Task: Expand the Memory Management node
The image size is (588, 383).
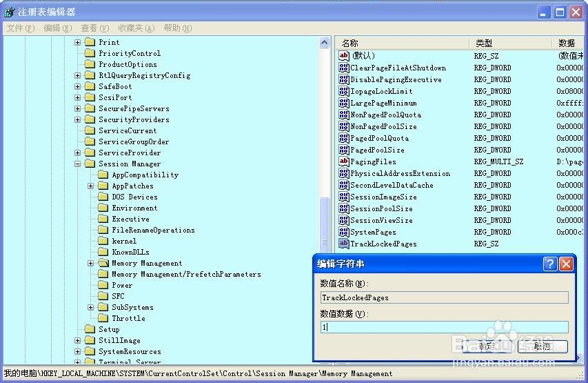Action: (91, 263)
